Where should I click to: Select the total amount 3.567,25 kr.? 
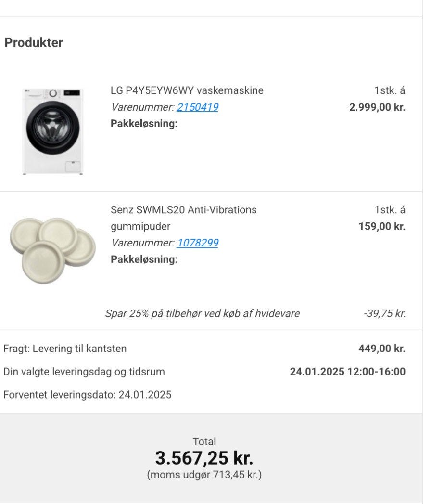coord(204,458)
